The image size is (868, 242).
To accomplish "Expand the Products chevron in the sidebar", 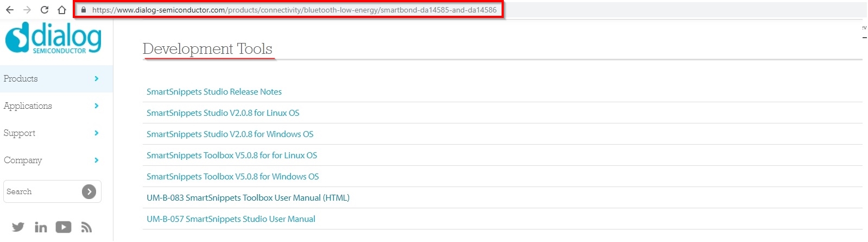I will click(x=96, y=79).
